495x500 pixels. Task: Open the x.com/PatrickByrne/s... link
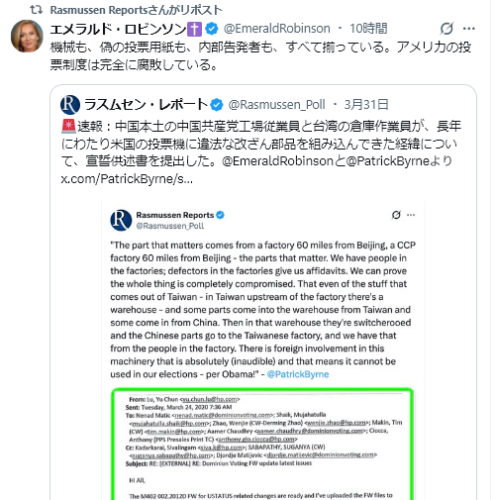[127, 179]
